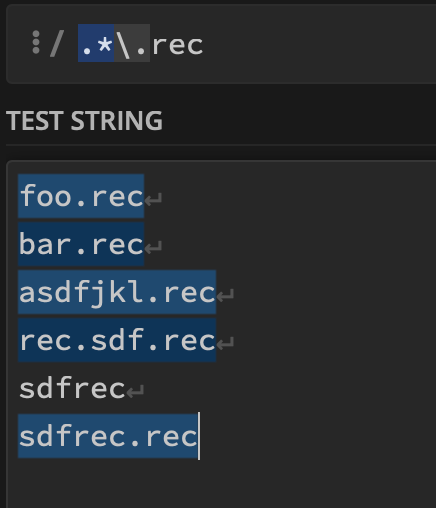Click the highlighted .* token in regex

96,43
